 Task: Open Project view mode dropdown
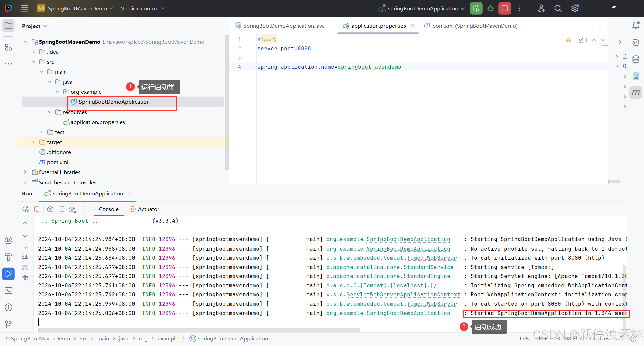pos(34,26)
